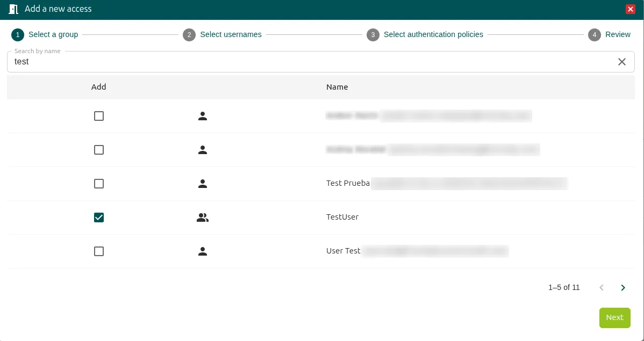The image size is (644, 341).
Task: Click the person icon in Test Prueba row
Action: [203, 184]
